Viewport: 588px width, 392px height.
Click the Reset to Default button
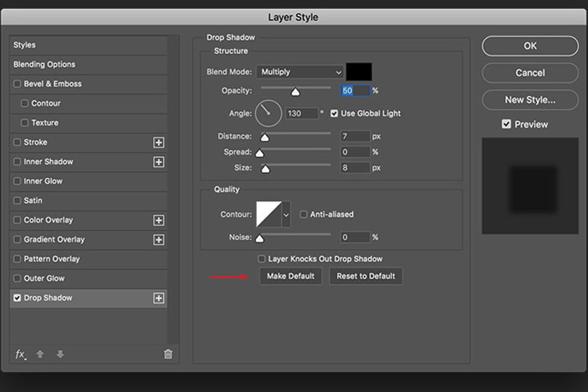pyautogui.click(x=365, y=276)
